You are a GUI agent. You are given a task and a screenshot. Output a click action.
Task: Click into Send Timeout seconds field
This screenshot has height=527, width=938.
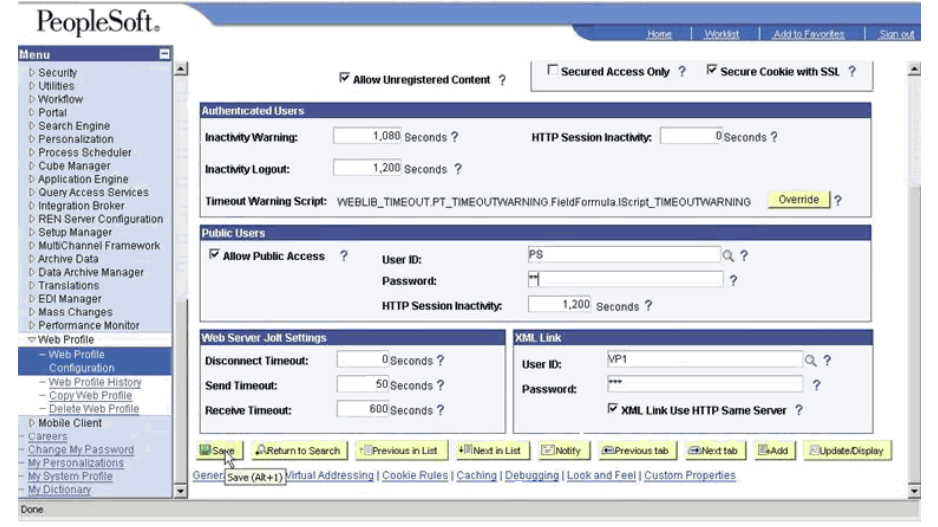tap(363, 384)
